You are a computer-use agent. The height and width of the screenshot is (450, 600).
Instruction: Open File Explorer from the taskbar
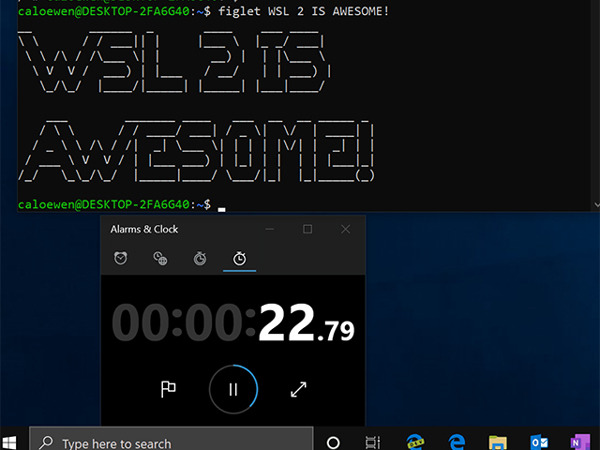(x=497, y=442)
